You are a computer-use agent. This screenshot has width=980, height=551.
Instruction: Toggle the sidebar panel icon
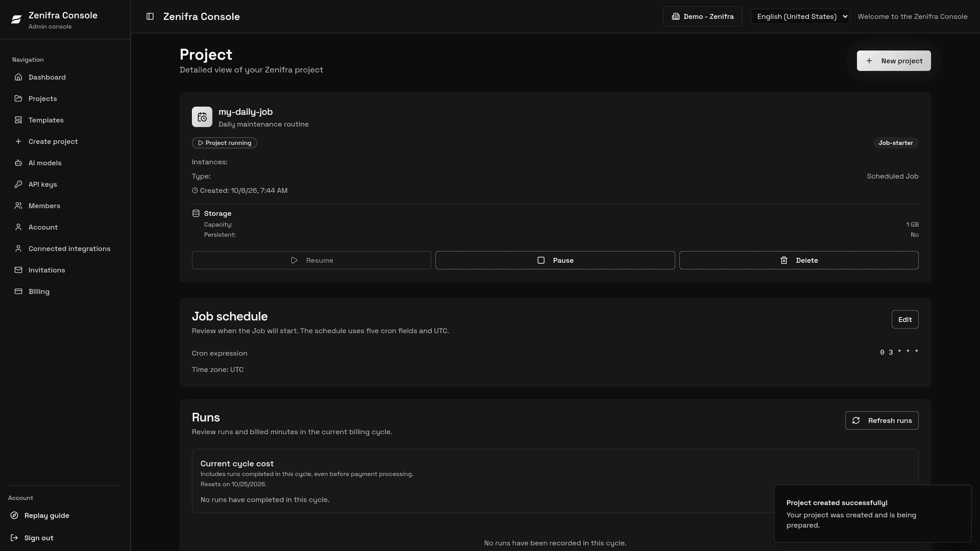tap(150, 16)
